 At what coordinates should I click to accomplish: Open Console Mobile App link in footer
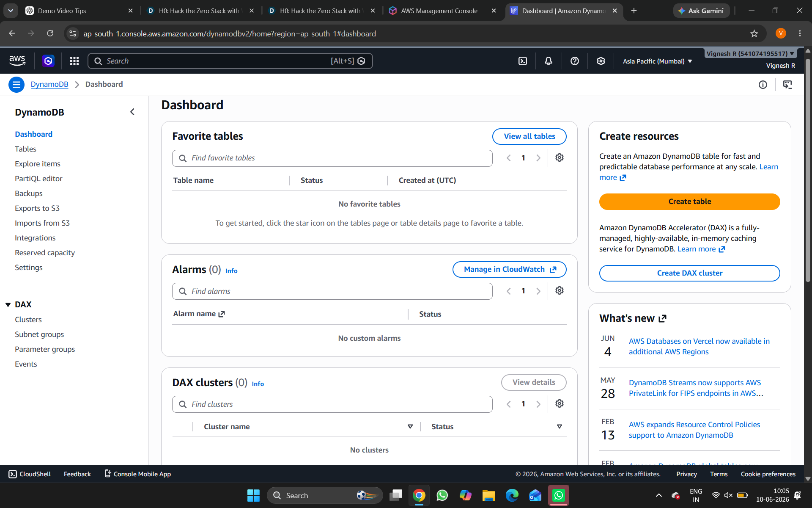coord(138,474)
